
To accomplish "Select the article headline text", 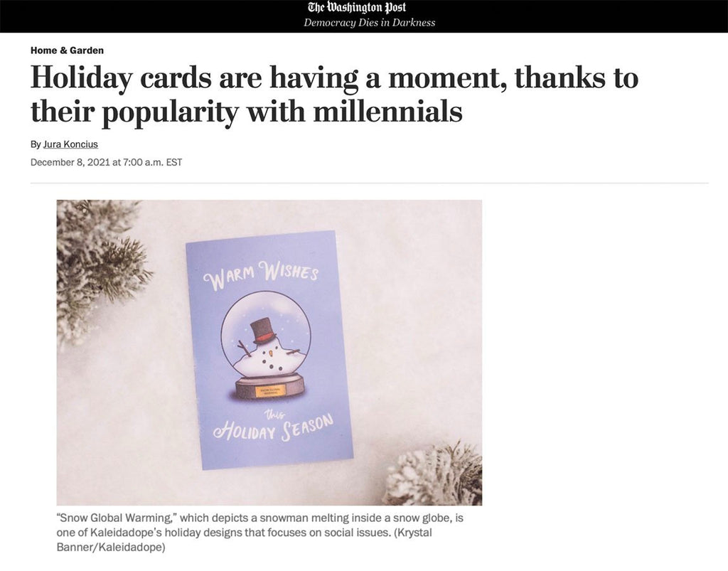I will pyautogui.click(x=334, y=95).
